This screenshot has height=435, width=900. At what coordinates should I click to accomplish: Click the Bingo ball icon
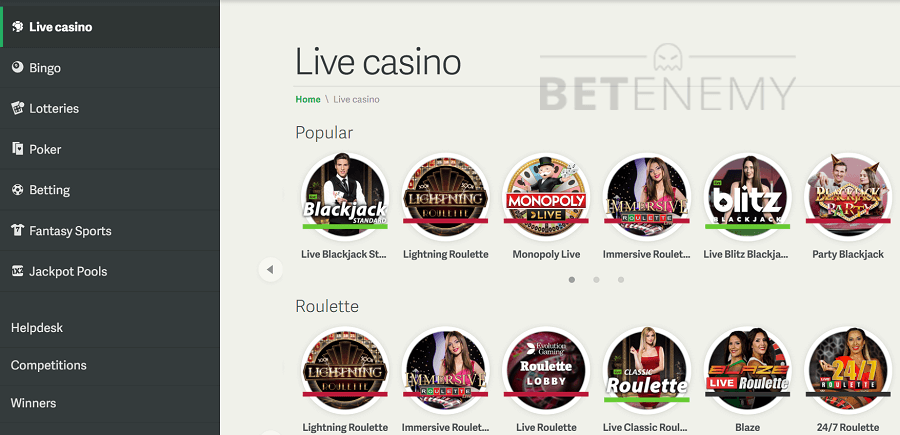pos(17,67)
